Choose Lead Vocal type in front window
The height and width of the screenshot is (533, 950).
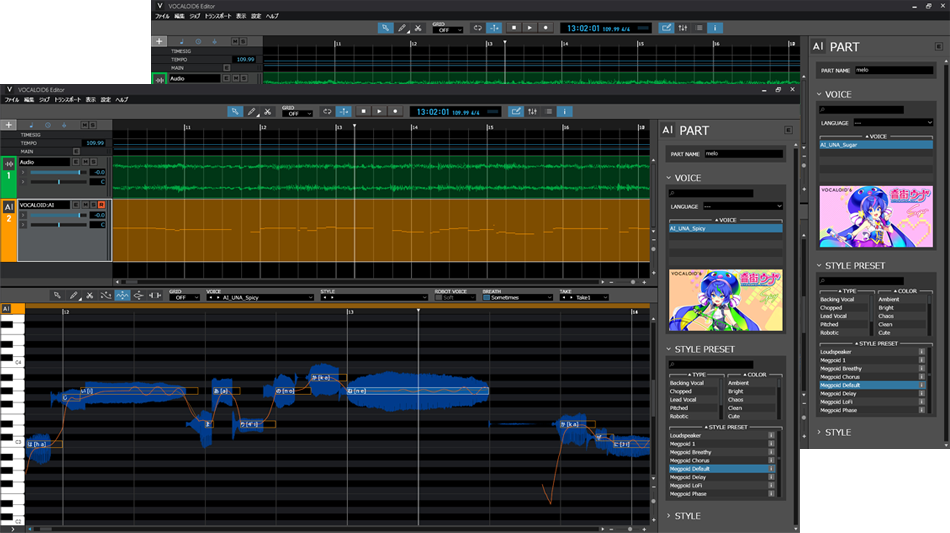pos(693,400)
